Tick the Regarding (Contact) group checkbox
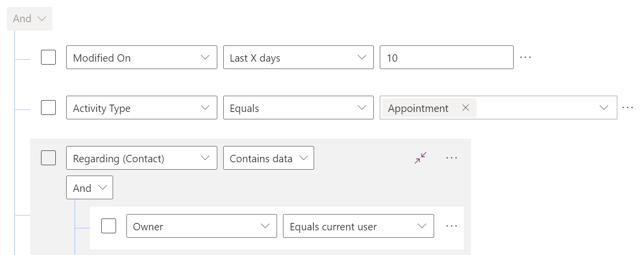The height and width of the screenshot is (255, 644). click(48, 158)
